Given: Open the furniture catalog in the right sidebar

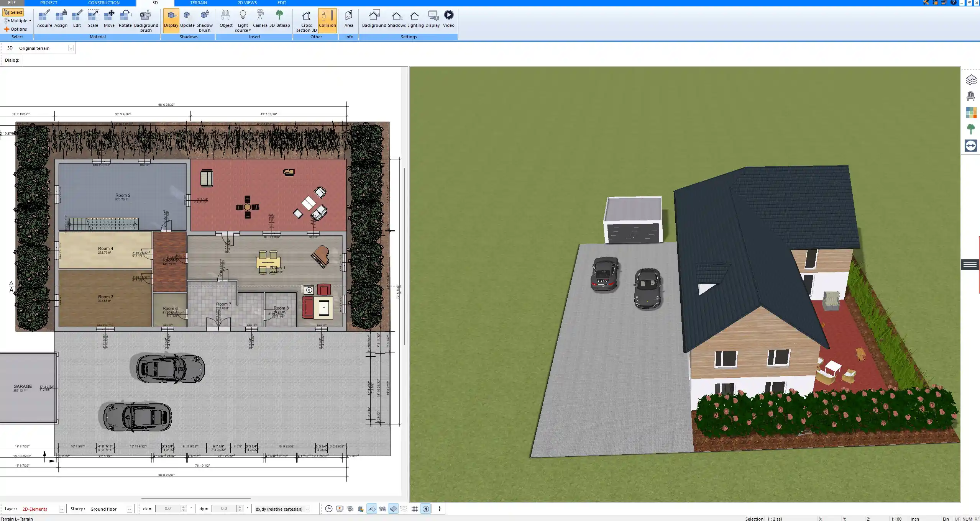Looking at the screenshot, I should coord(971,95).
